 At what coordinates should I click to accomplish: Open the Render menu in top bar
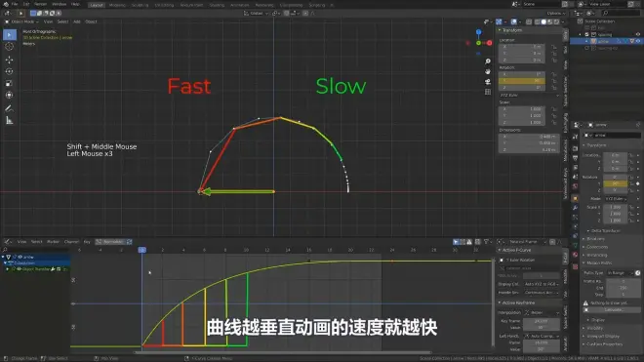[x=40, y=4]
